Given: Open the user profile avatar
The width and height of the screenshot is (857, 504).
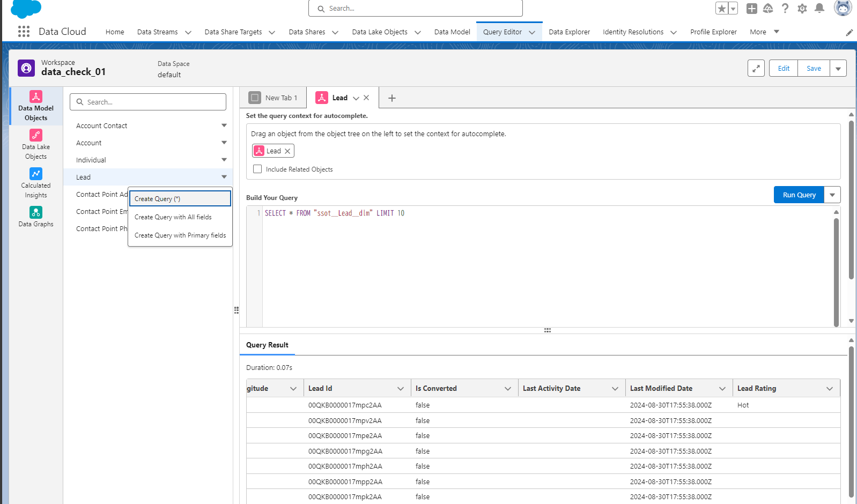Looking at the screenshot, I should point(843,8).
